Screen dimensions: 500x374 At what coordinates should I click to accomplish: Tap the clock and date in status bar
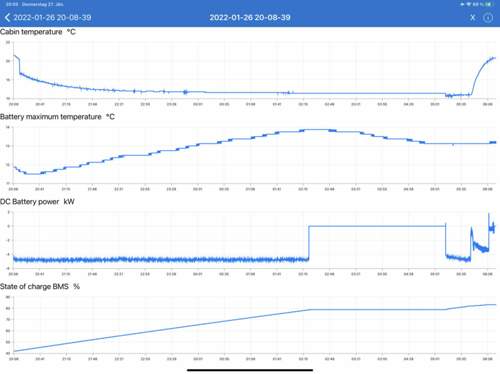coord(35,4)
